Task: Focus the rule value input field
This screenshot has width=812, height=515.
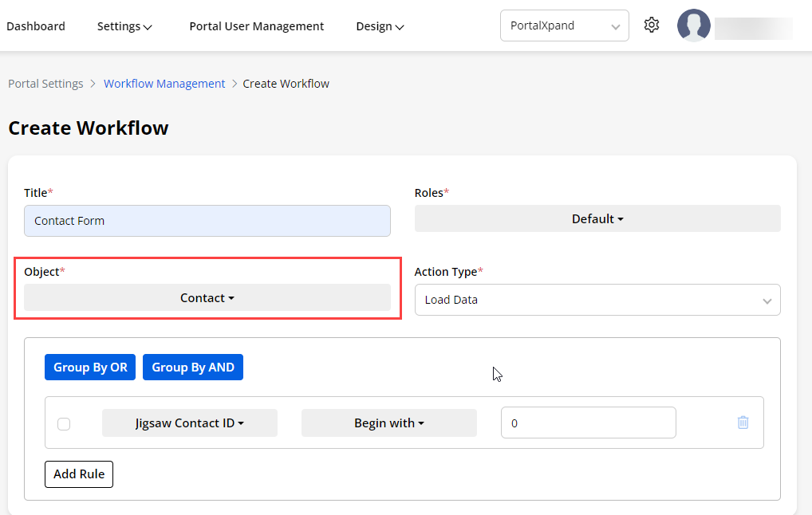Action: 588,423
